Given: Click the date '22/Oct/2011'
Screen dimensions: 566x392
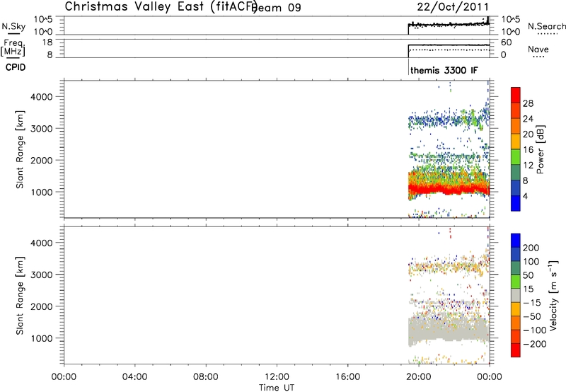Looking at the screenshot, I should 453,7.
